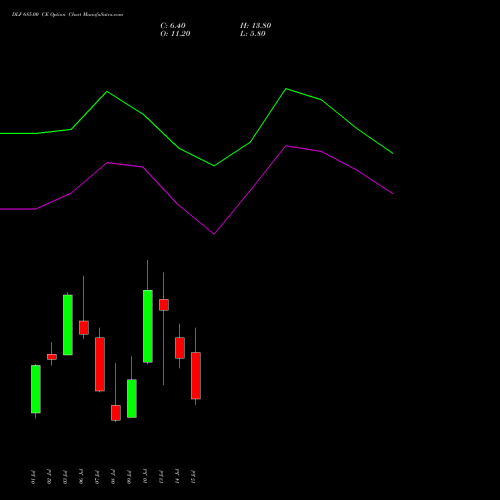Image resolution: width=500 pixels, height=500 pixels.
Task: Select the close value 'C: 6.40'
Action: 173,26
